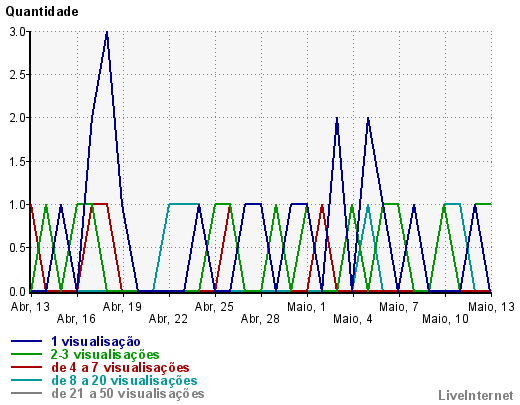The height and width of the screenshot is (405, 520).
Task: Click the '2-3 visualisações' legend label
Action: tap(105, 354)
